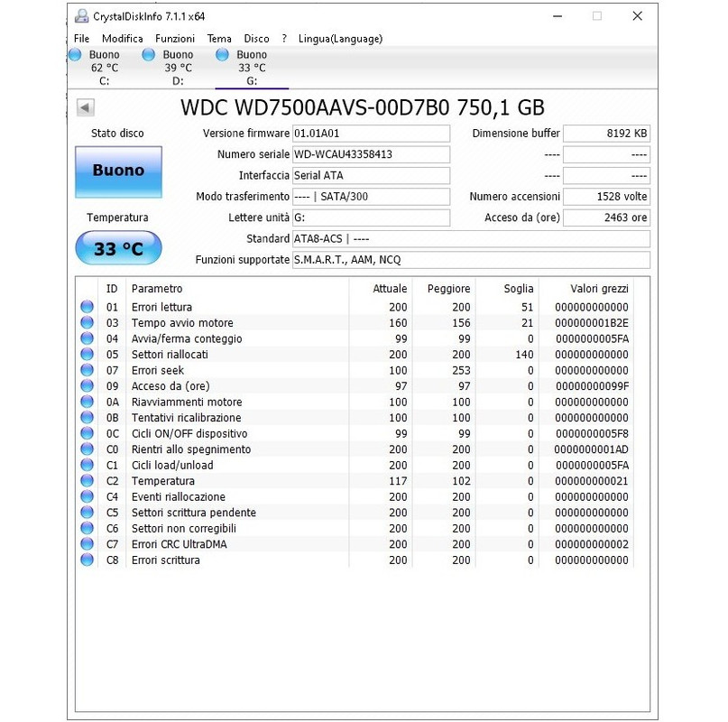
Task: Select the G: disk tab at 33 °C
Action: [x=252, y=68]
